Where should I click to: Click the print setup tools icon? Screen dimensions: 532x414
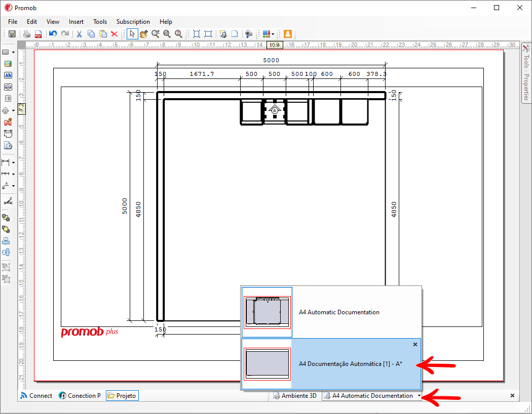(249, 34)
